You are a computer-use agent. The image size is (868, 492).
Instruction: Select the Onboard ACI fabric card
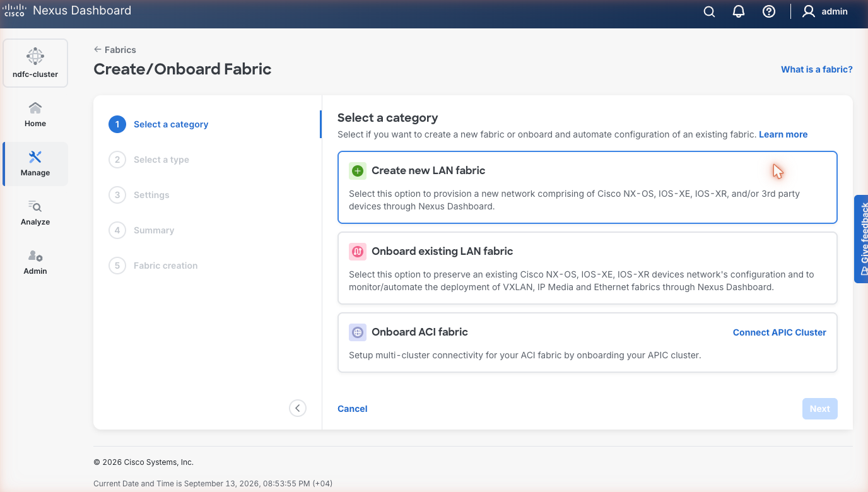(587, 343)
